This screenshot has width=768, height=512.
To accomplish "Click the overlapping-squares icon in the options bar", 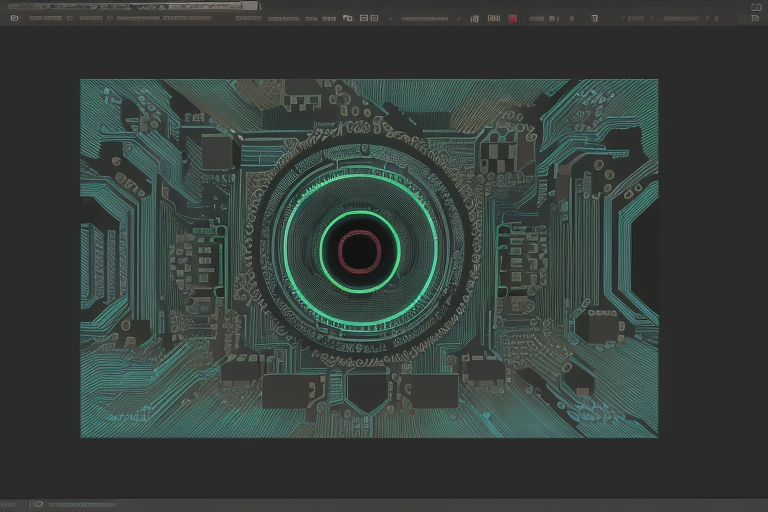I will tap(347, 18).
